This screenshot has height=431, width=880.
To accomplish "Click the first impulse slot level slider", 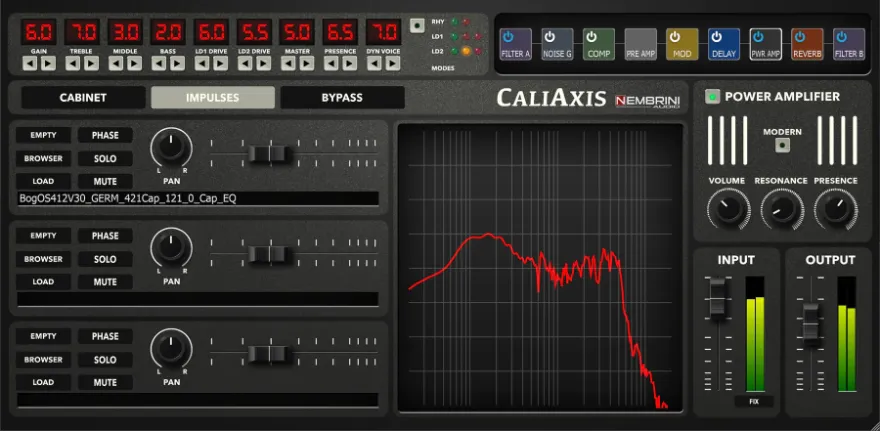I will 270,153.
